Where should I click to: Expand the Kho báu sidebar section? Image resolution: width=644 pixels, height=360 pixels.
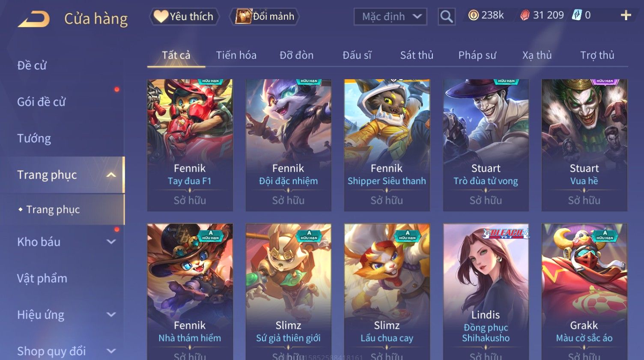[x=111, y=242]
